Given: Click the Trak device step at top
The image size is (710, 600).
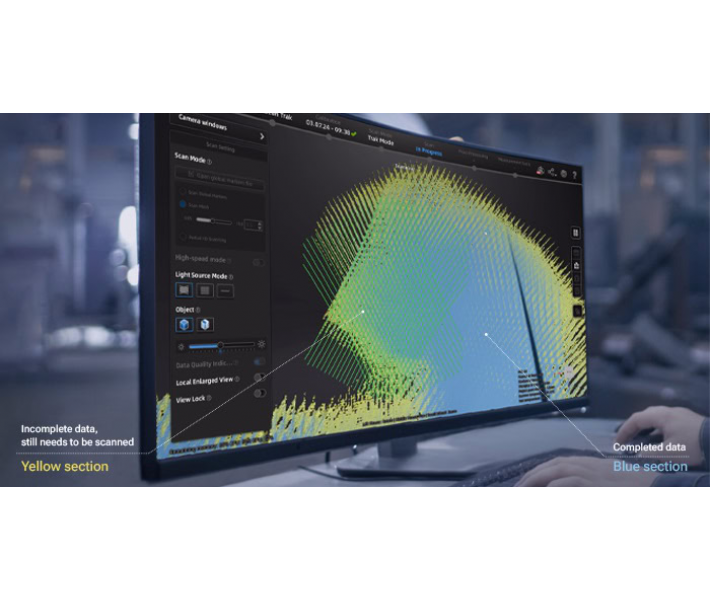Looking at the screenshot, I should (x=279, y=116).
